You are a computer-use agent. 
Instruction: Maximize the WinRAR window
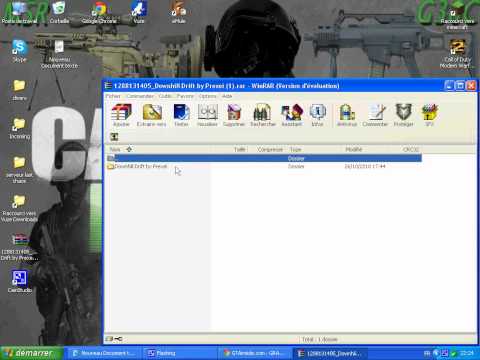pyautogui.click(x=460, y=86)
